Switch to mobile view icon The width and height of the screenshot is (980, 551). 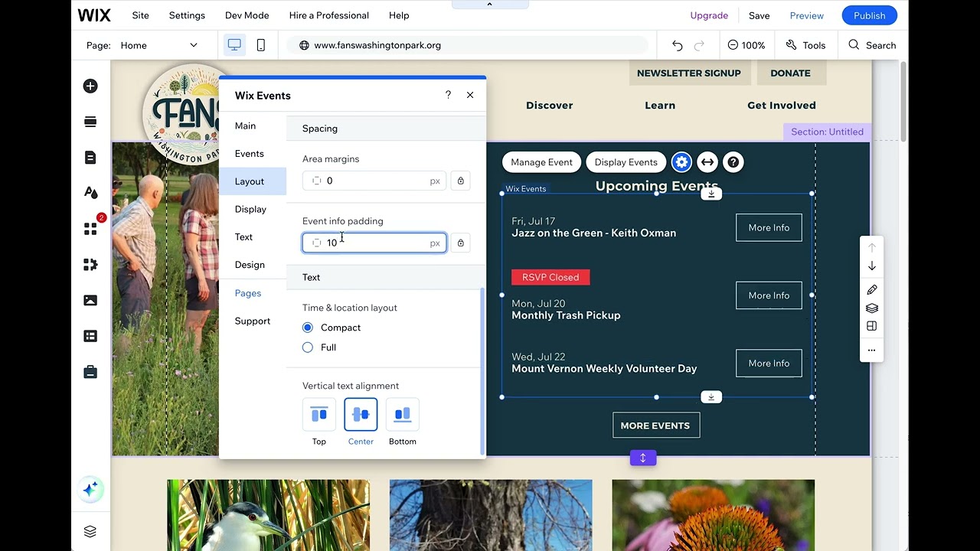coord(260,45)
